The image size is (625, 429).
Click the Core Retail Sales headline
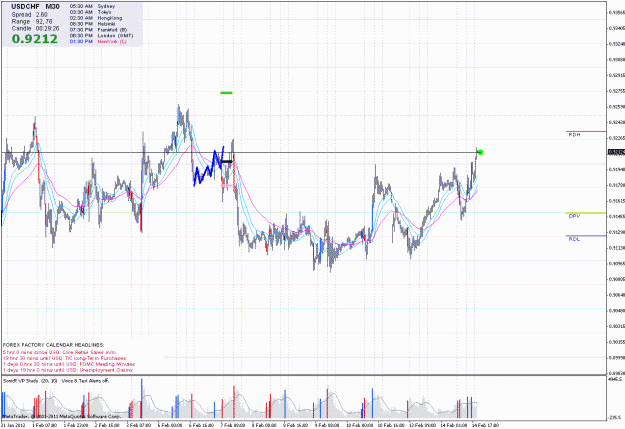(x=59, y=352)
